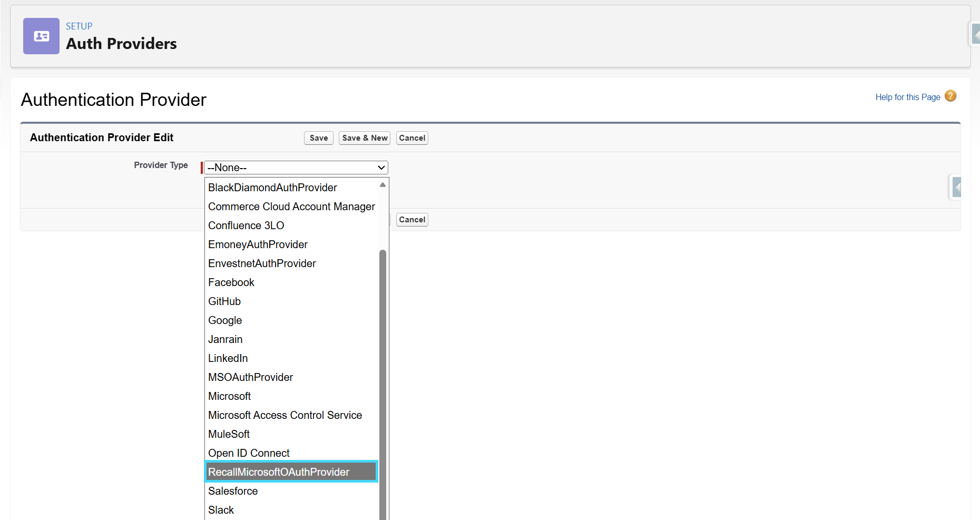This screenshot has height=520, width=980.
Task: Choose Salesforce from the provider list
Action: (291, 491)
